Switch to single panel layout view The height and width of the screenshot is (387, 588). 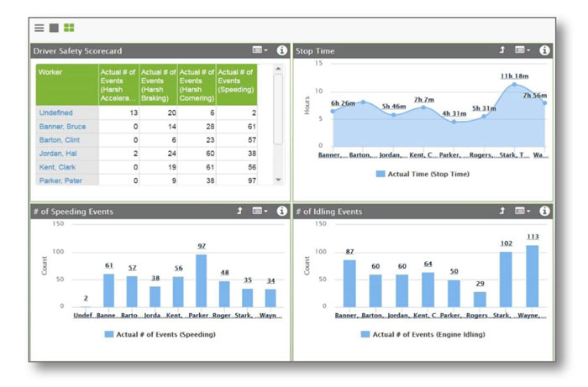coord(54,28)
